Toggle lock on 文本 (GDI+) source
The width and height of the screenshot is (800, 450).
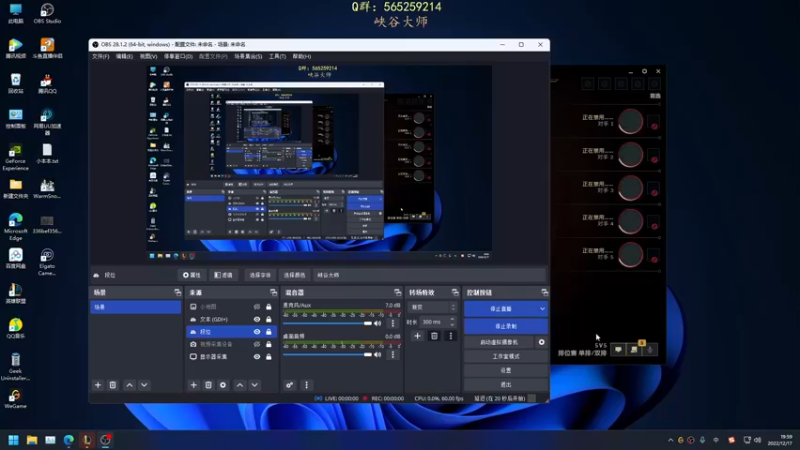(268, 319)
